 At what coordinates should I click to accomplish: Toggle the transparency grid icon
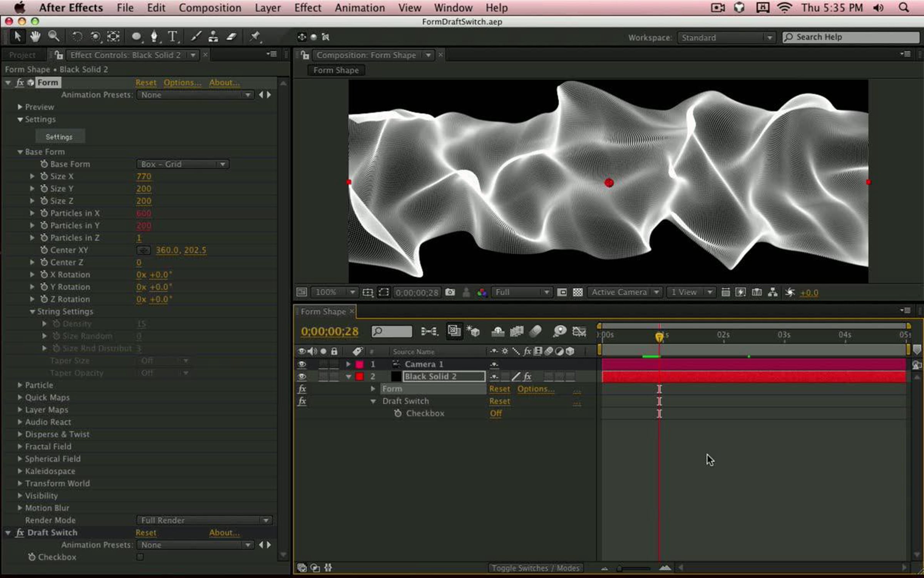click(x=578, y=292)
